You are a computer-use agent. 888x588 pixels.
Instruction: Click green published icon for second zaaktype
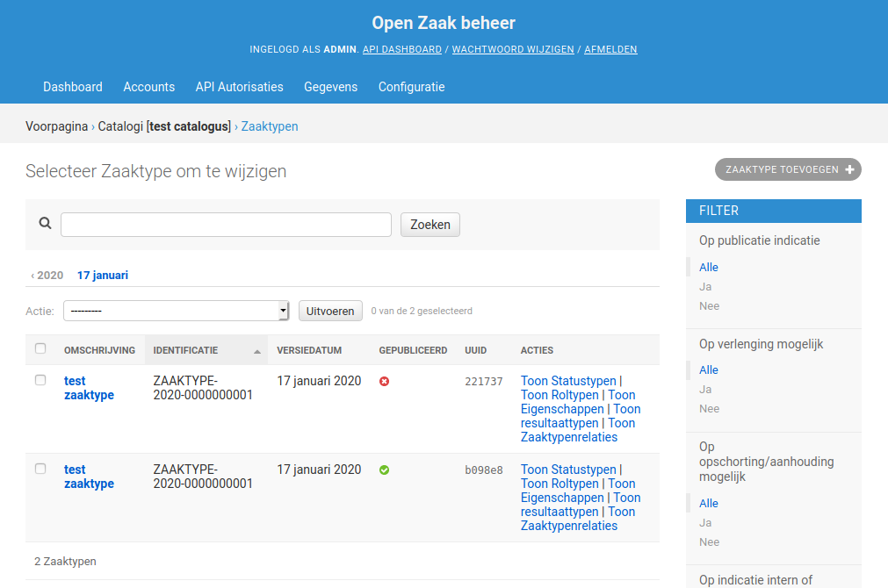tap(385, 470)
